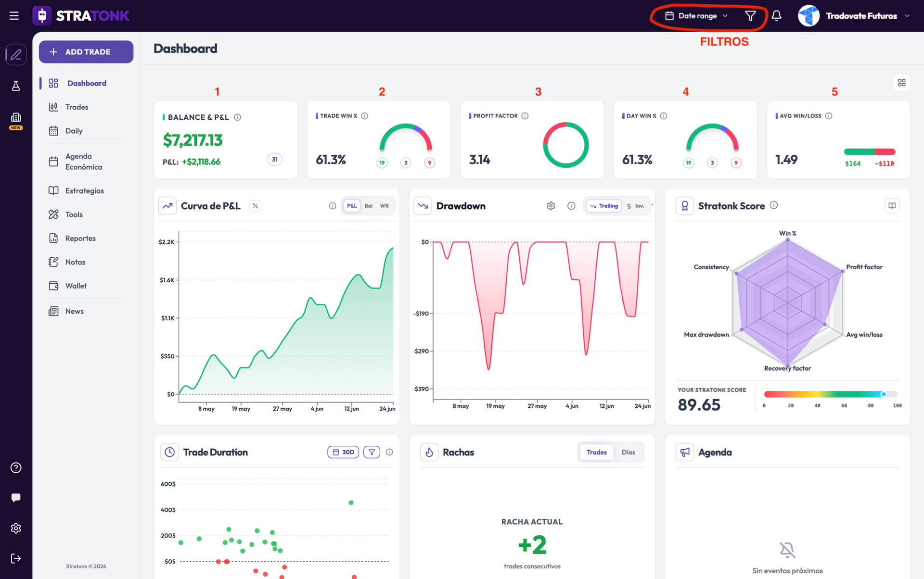Click the ADD TRADE button

tap(86, 51)
